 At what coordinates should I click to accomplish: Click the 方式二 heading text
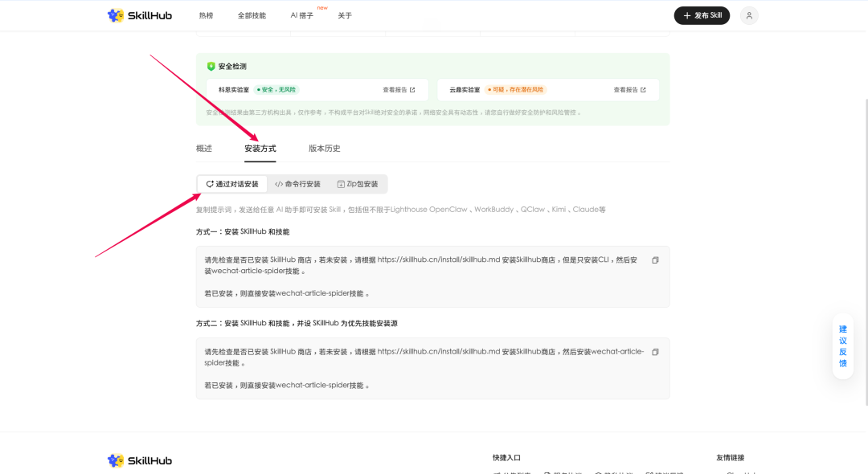[x=297, y=323]
